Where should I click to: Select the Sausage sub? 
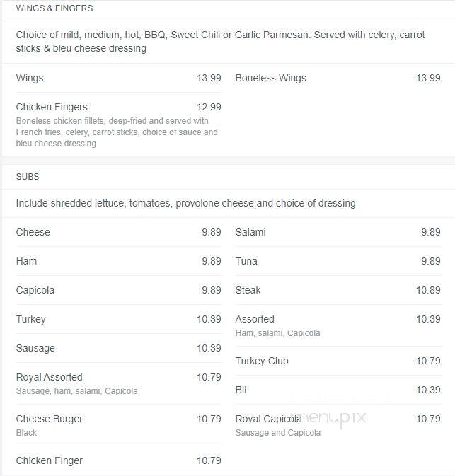(x=118, y=348)
